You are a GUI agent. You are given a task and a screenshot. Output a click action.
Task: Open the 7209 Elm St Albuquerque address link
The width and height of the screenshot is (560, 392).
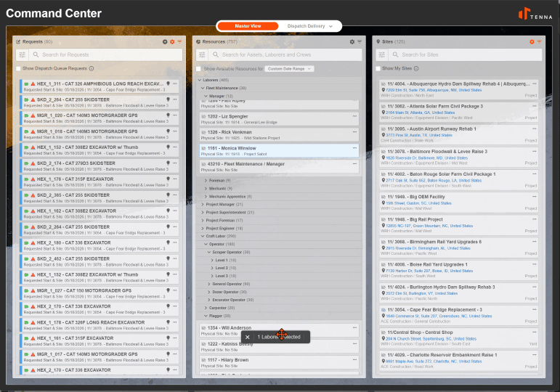coord(434,90)
